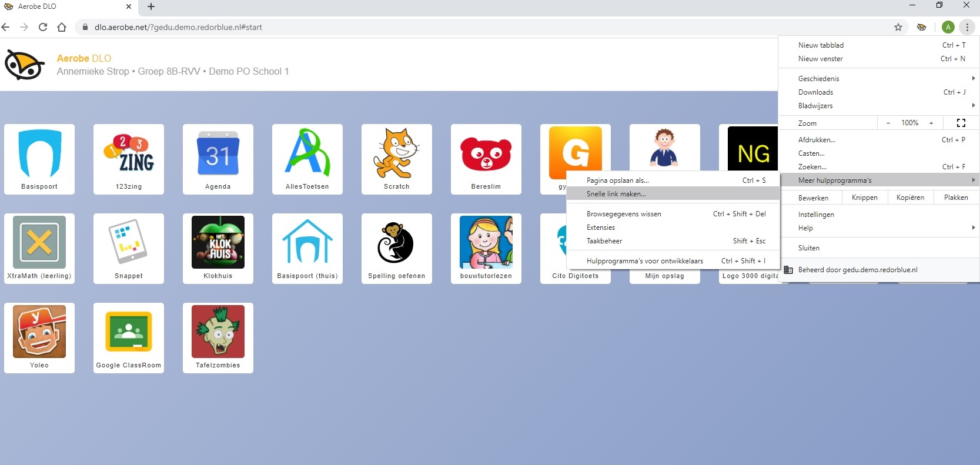Open the Snappet tablet tile
This screenshot has height=465, width=980.
point(129,248)
